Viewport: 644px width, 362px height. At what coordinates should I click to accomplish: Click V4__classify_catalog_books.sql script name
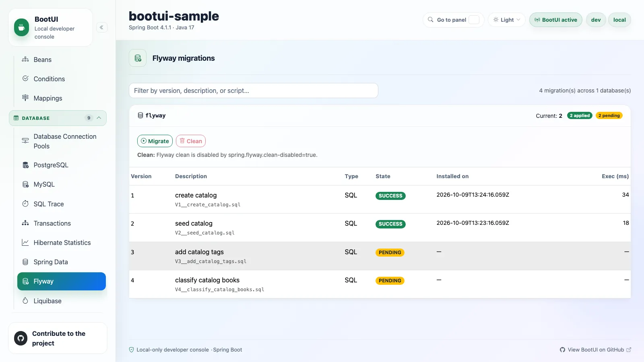point(219,290)
